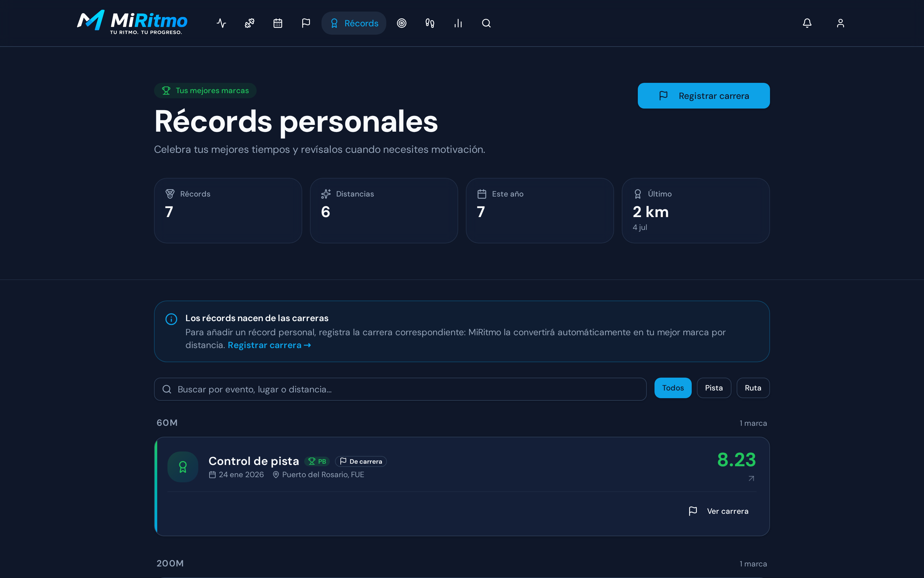
Task: Click the '2 km' Último value
Action: pyautogui.click(x=651, y=212)
